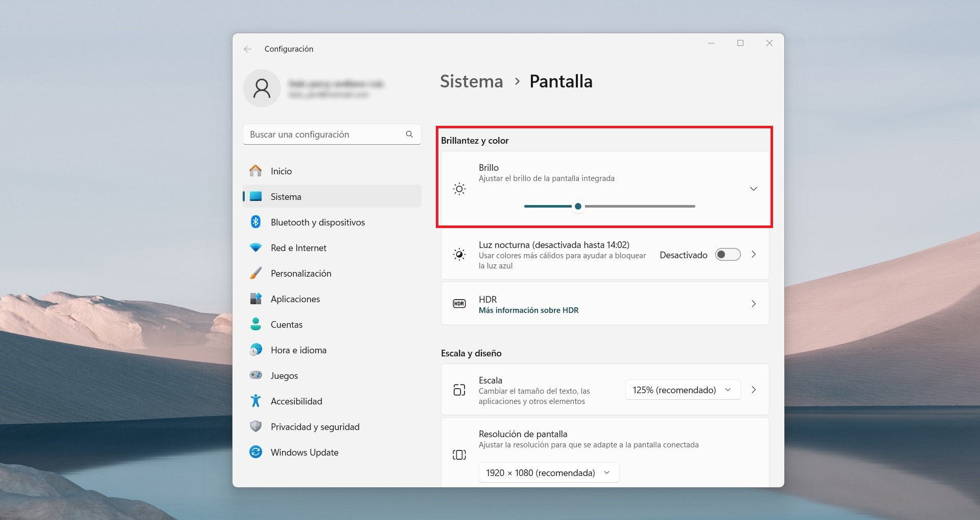Open Personalización section
This screenshot has width=980, height=520.
[332, 273]
